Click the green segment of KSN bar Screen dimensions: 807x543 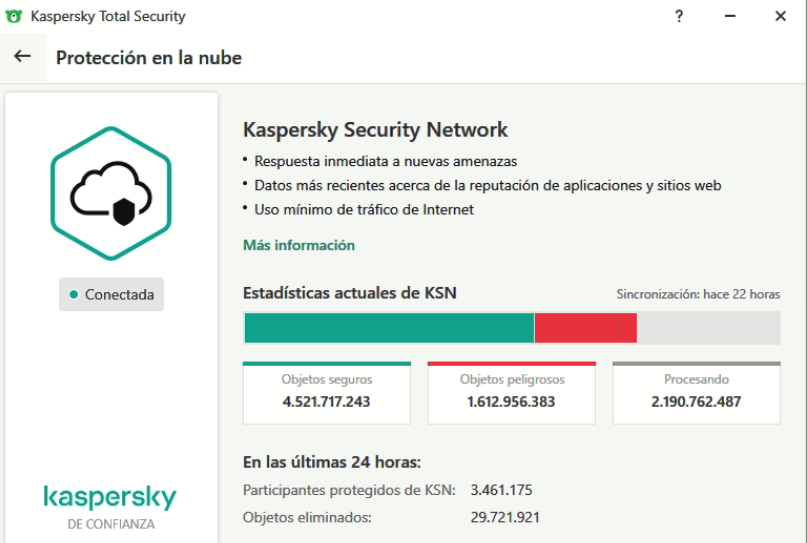coord(389,328)
